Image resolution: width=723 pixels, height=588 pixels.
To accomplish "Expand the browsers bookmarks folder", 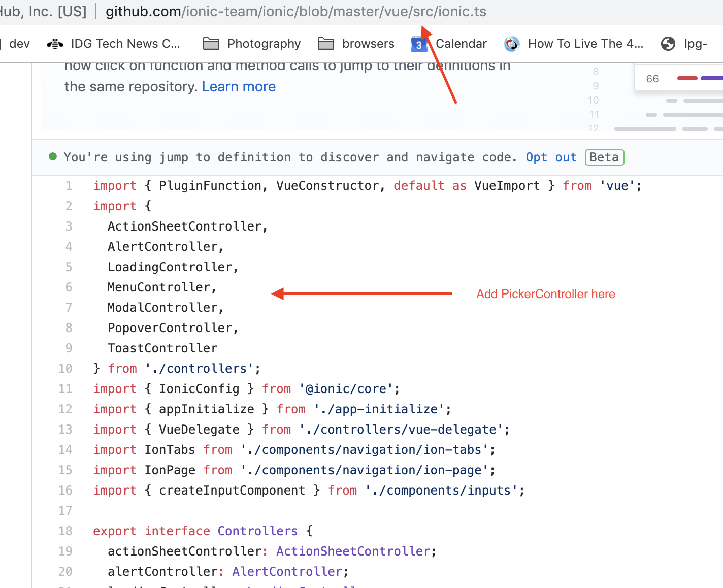I will (369, 44).
